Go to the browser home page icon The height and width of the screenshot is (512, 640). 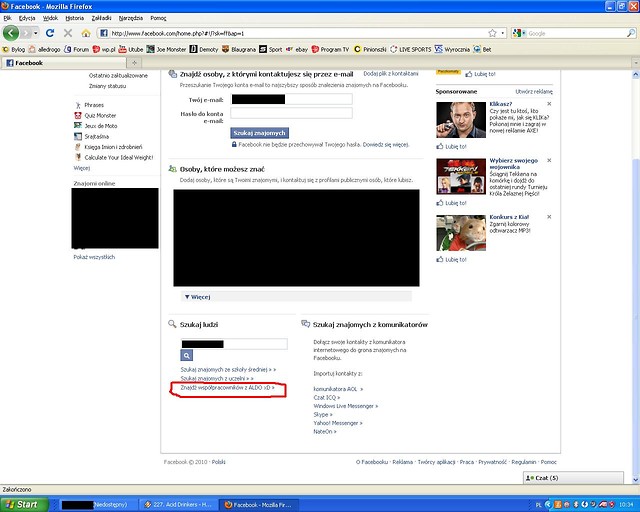point(86,33)
